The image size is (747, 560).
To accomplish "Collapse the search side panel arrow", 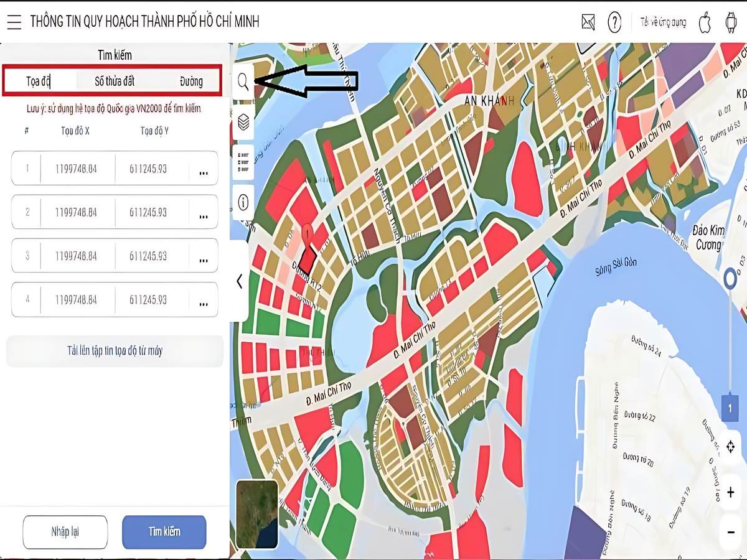I will tap(239, 281).
